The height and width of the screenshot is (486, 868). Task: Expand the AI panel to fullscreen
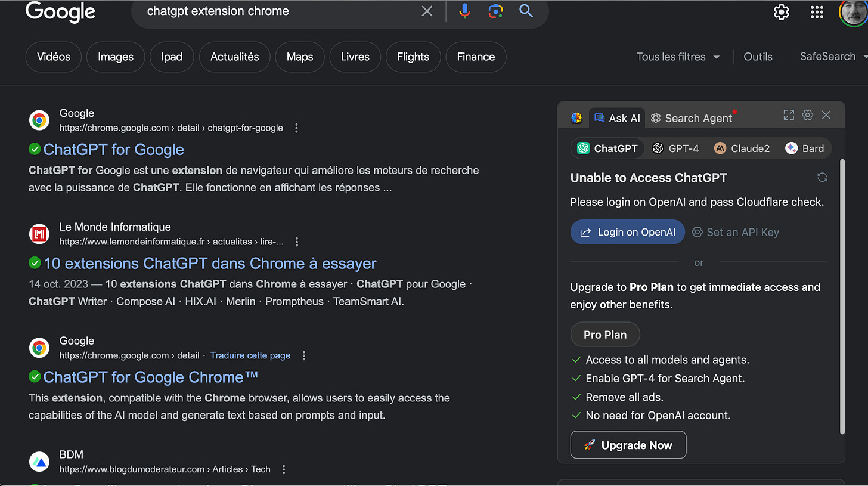(789, 115)
